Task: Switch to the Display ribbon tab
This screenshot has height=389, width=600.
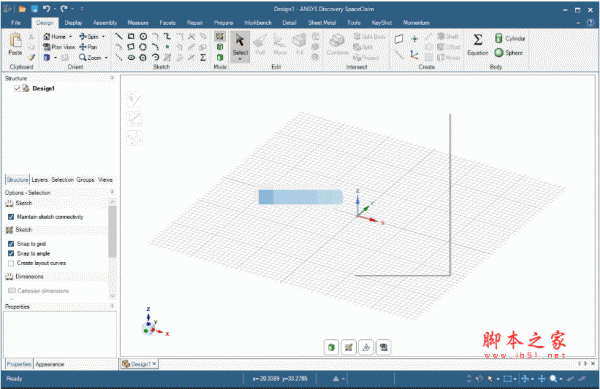Action: point(73,23)
